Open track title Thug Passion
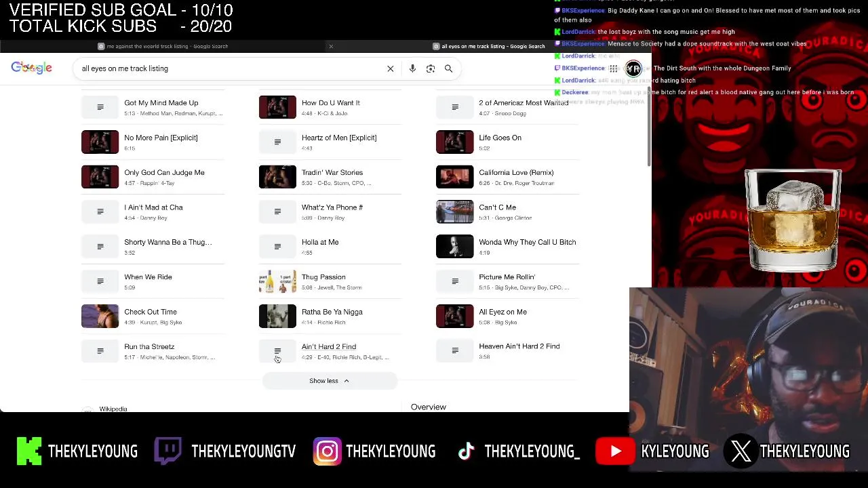The width and height of the screenshot is (868, 488). pos(323,277)
